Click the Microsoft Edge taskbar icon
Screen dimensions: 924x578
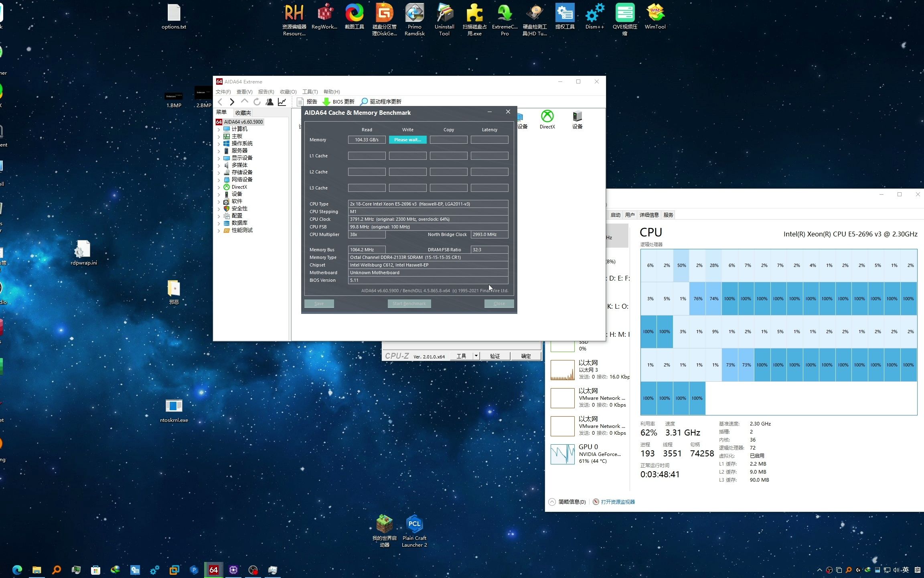click(17, 570)
